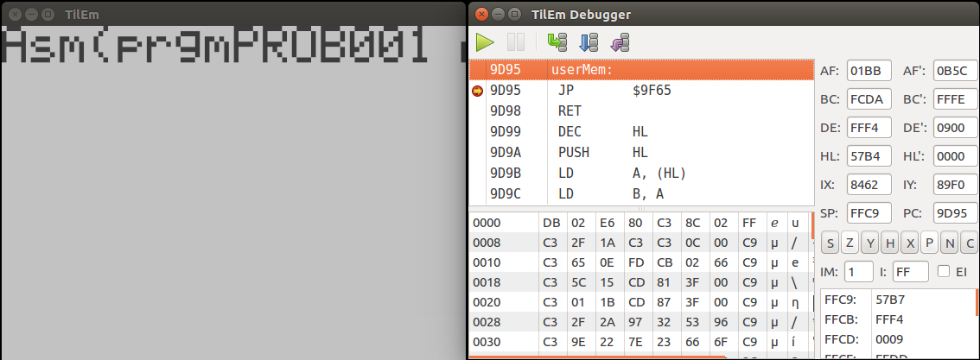Click the Step icon in debugger toolbar
Screen dimensions: 980x360
[x=557, y=42]
